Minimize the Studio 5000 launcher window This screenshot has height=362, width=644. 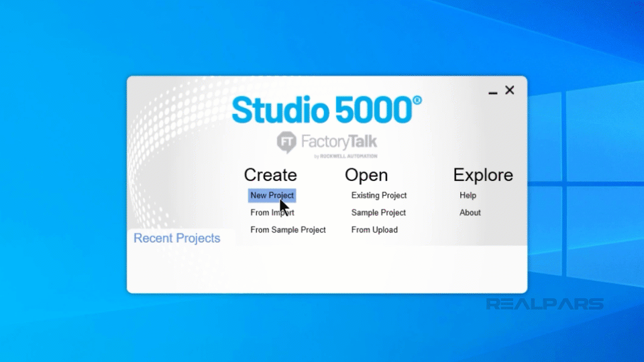(493, 93)
